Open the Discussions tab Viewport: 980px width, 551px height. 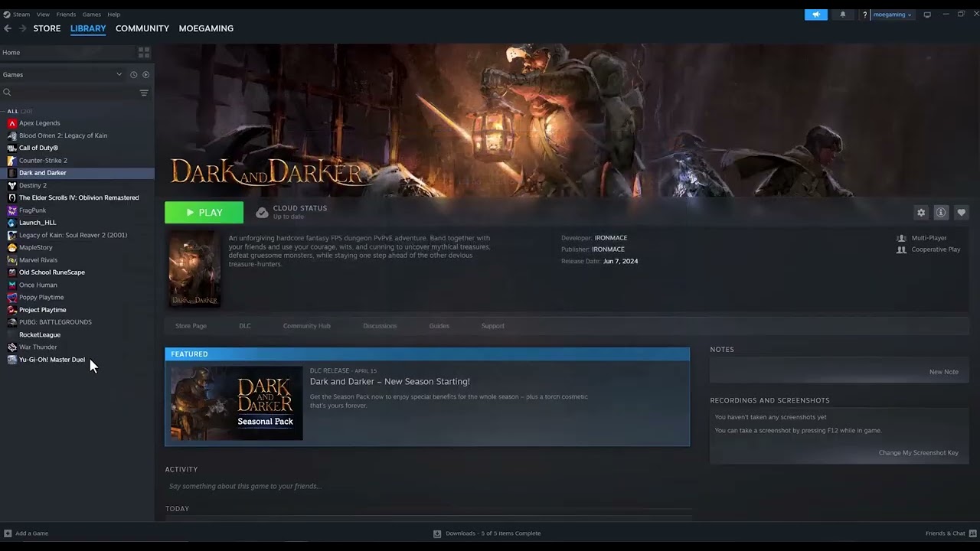[380, 326]
